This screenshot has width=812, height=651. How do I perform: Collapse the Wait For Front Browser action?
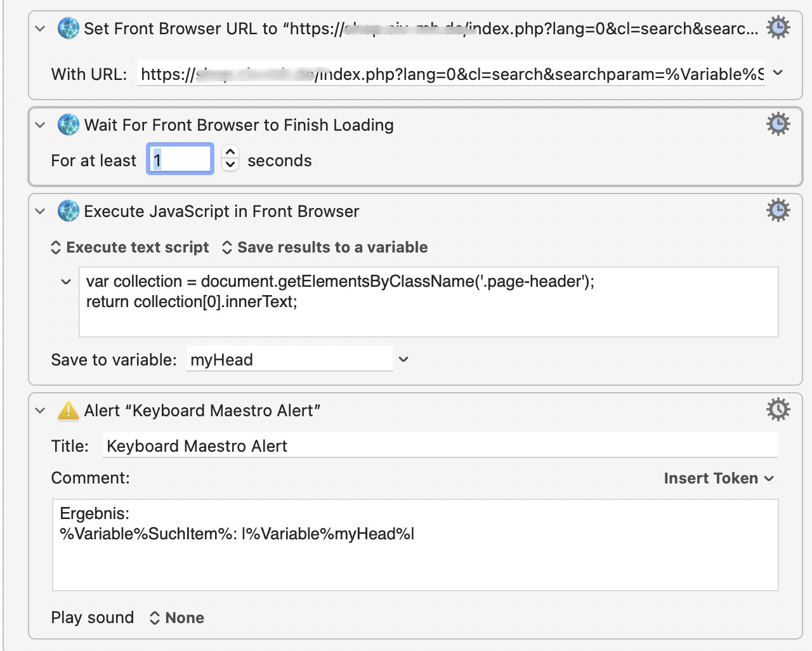point(40,125)
